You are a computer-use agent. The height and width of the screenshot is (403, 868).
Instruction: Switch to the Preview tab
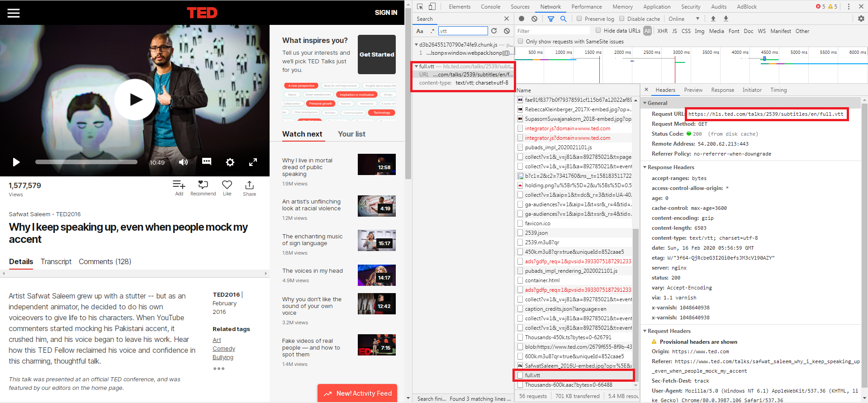[x=693, y=90]
